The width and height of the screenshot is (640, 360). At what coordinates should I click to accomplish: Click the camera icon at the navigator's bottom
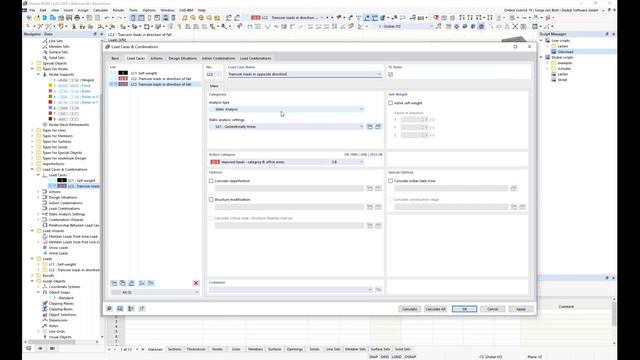pos(52,349)
